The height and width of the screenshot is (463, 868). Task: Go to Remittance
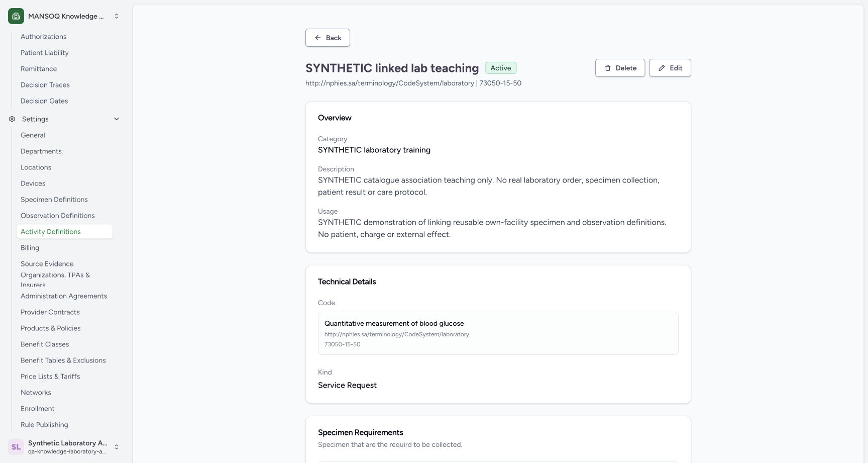coord(39,69)
